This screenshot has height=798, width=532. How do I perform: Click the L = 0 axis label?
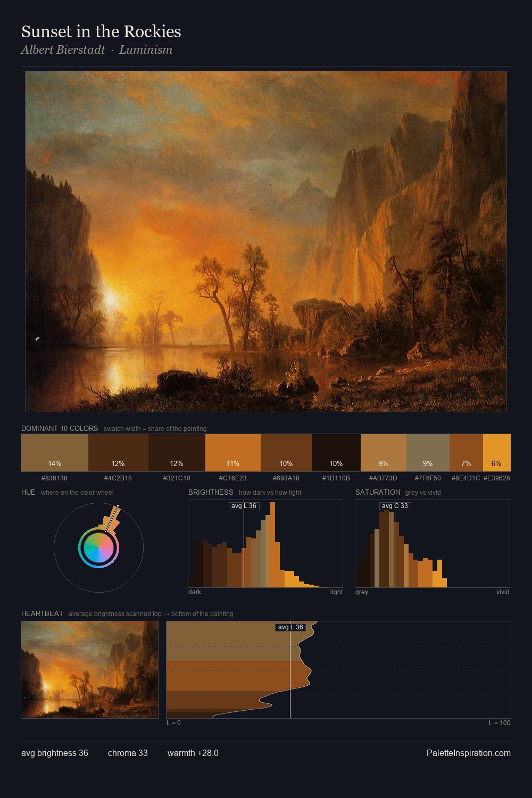point(173,723)
